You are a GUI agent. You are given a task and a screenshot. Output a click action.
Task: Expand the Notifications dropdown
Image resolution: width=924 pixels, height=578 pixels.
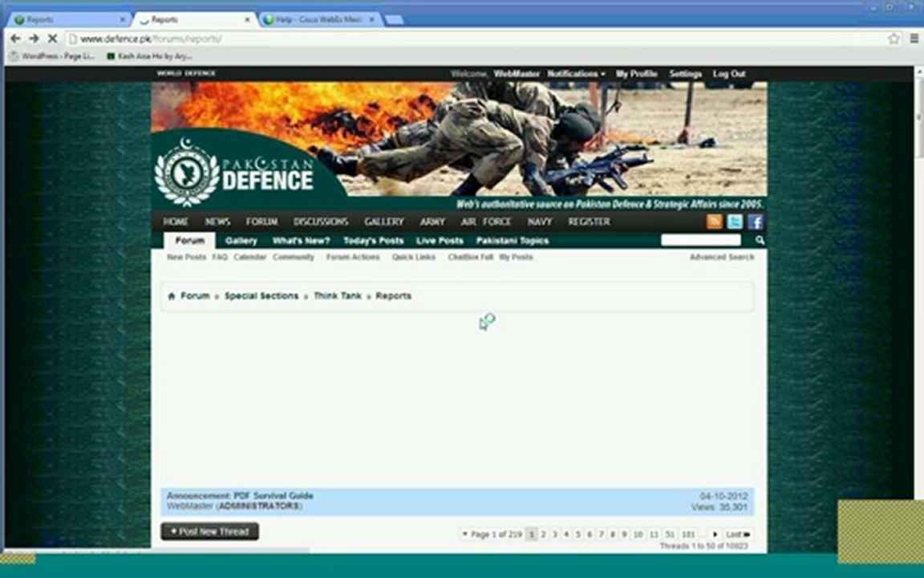[x=576, y=74]
